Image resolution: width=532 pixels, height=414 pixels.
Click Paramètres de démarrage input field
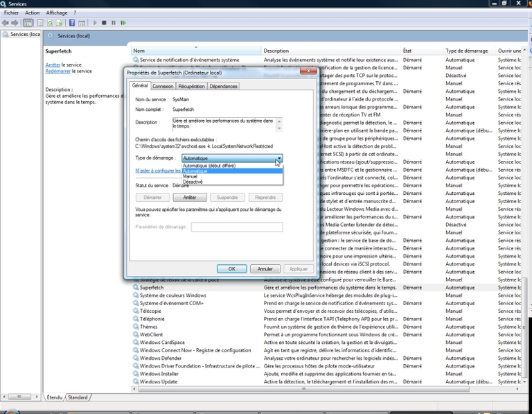[237, 227]
